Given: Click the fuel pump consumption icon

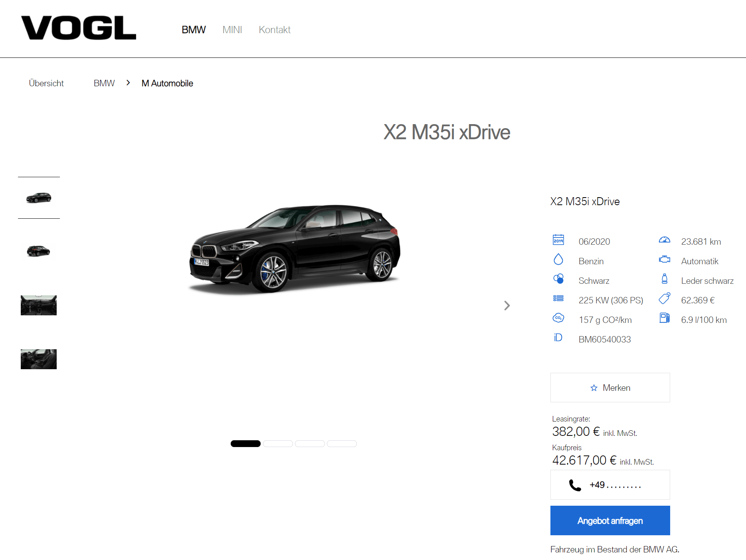Looking at the screenshot, I should [x=664, y=318].
